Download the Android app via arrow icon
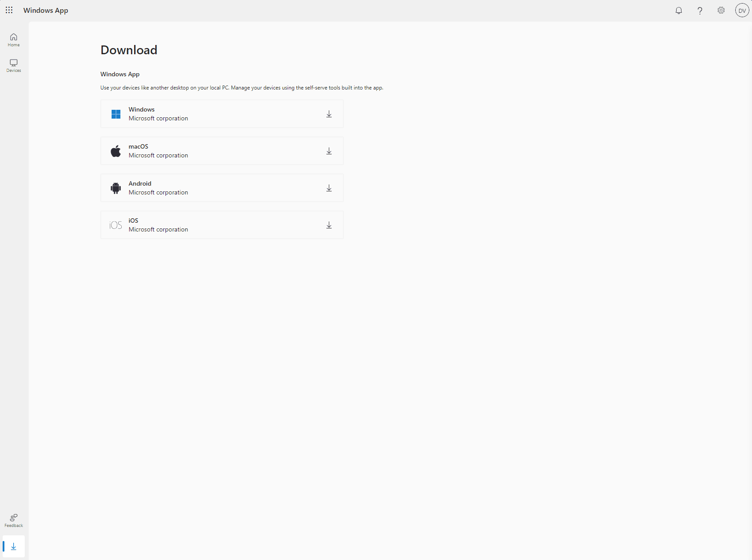Viewport: 752px width, 560px height. 329,188
